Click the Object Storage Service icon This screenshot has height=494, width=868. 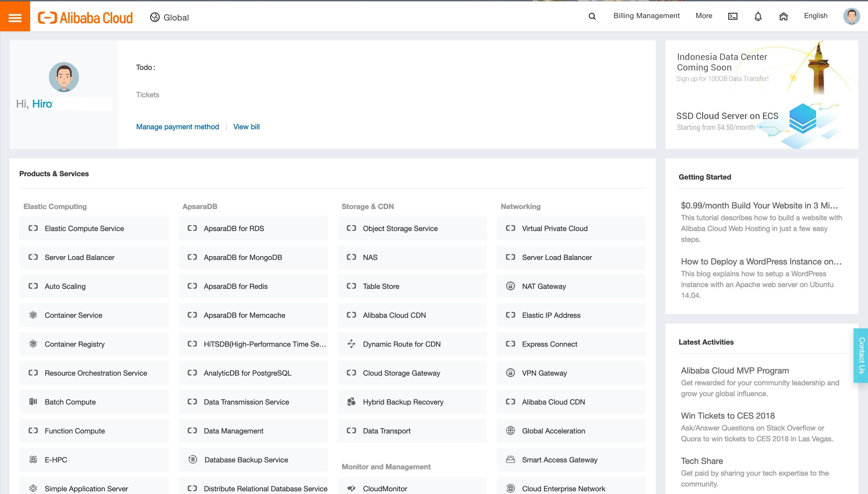[x=351, y=228]
